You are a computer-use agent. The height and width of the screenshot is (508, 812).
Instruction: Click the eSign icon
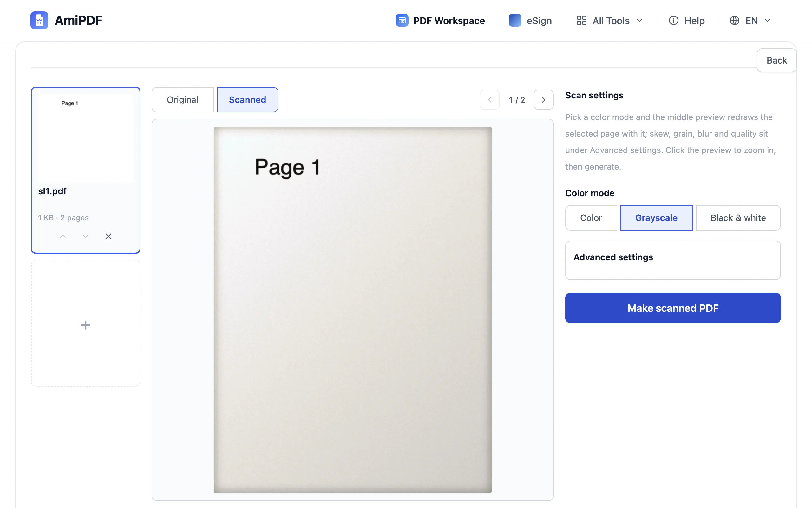pos(515,21)
